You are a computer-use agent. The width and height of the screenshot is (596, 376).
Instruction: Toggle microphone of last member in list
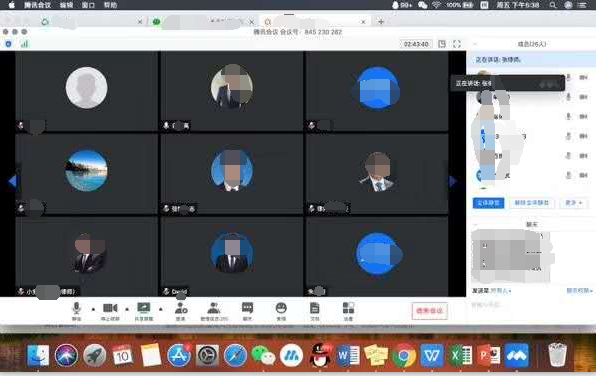click(x=569, y=175)
